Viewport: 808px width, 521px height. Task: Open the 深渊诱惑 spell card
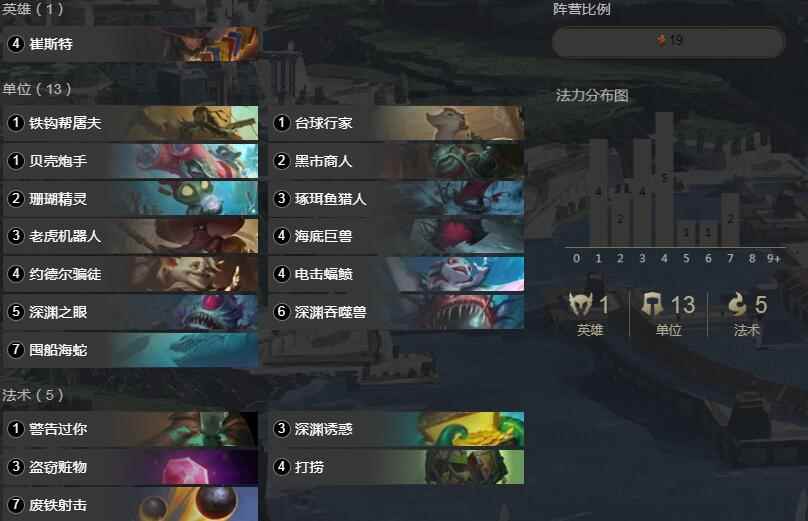(396, 429)
